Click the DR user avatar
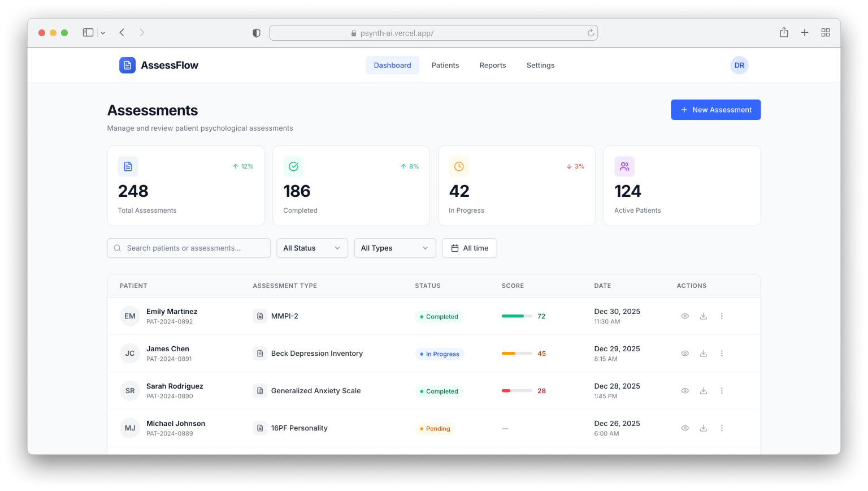Screen dimensions: 868x491 [739, 65]
